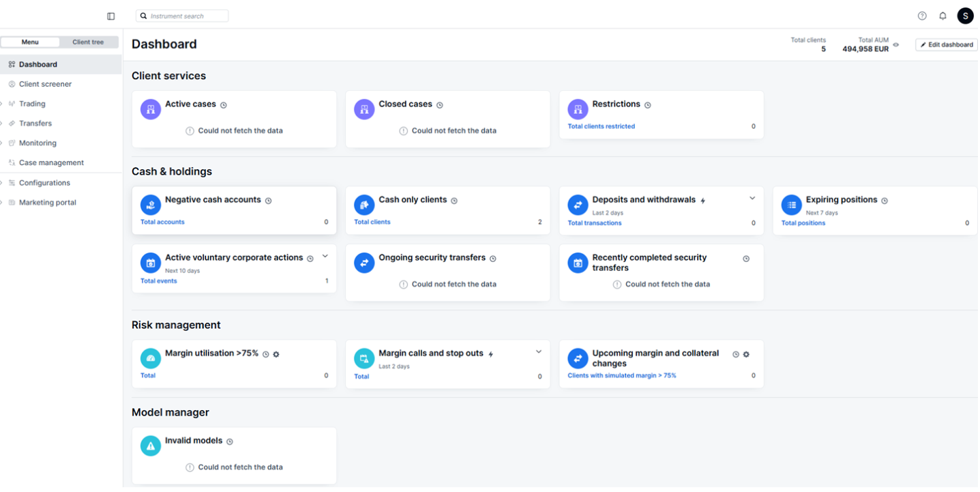Screen dimensions: 980x492
Task: Open Case management from the sidebar
Action: 51,162
